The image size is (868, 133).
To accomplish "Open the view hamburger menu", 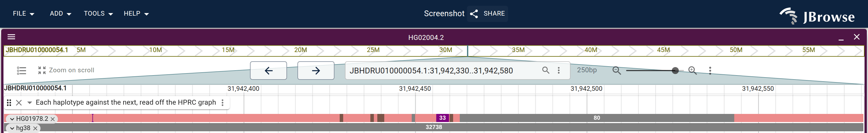I will (x=12, y=37).
